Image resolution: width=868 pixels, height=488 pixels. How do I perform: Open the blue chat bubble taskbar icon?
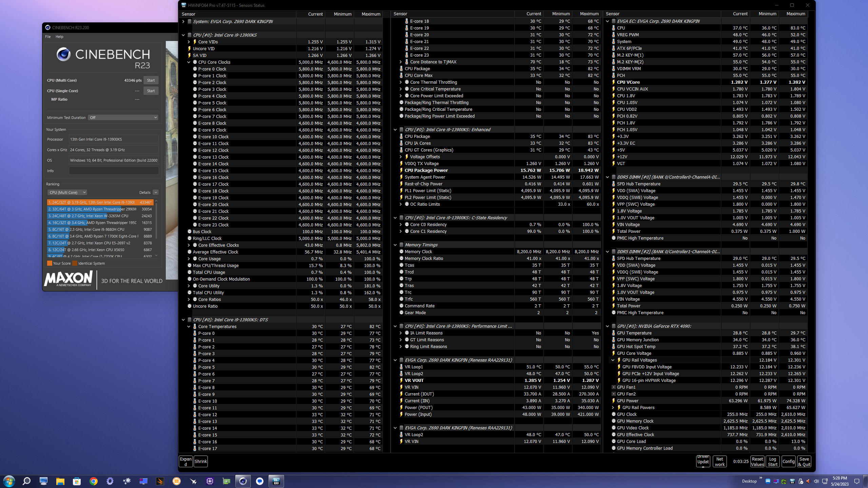click(260, 481)
